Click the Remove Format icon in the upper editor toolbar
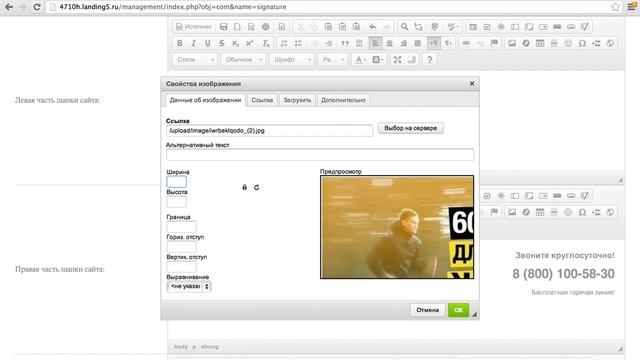 coord(266,43)
